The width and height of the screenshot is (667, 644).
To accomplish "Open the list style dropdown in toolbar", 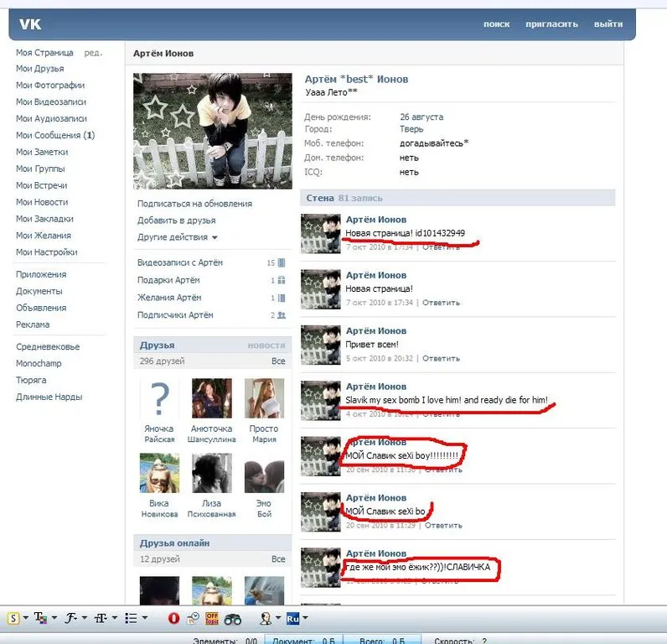I will pos(145,618).
